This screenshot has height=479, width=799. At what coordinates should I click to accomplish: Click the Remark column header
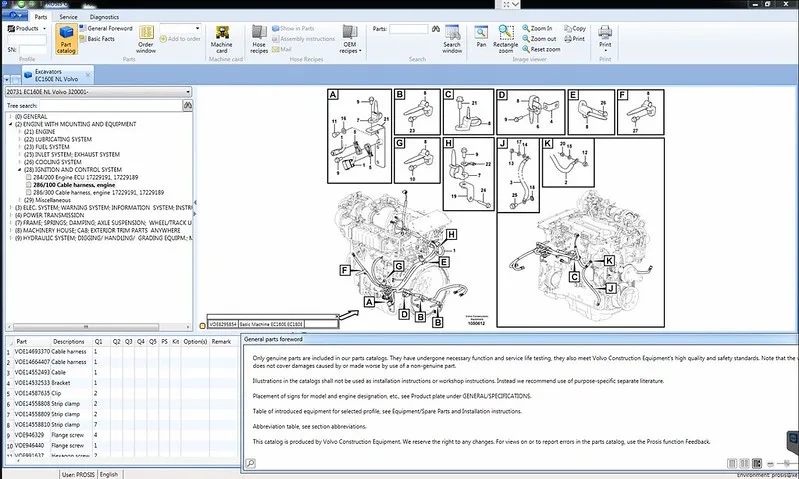(x=221, y=341)
